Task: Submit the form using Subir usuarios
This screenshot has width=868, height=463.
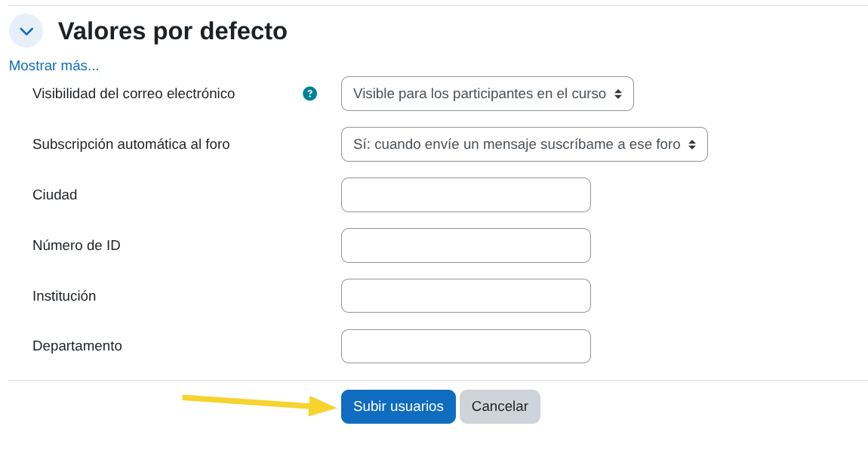Action: pos(398,406)
